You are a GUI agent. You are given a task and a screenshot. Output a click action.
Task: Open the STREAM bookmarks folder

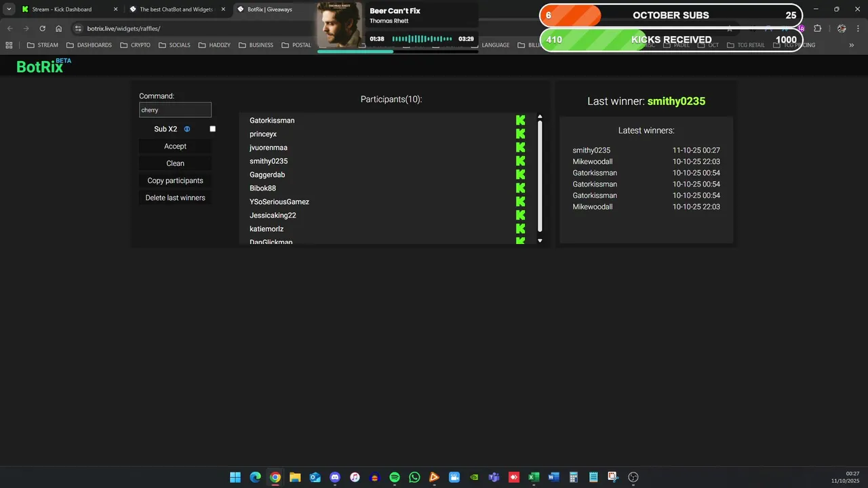(43, 45)
